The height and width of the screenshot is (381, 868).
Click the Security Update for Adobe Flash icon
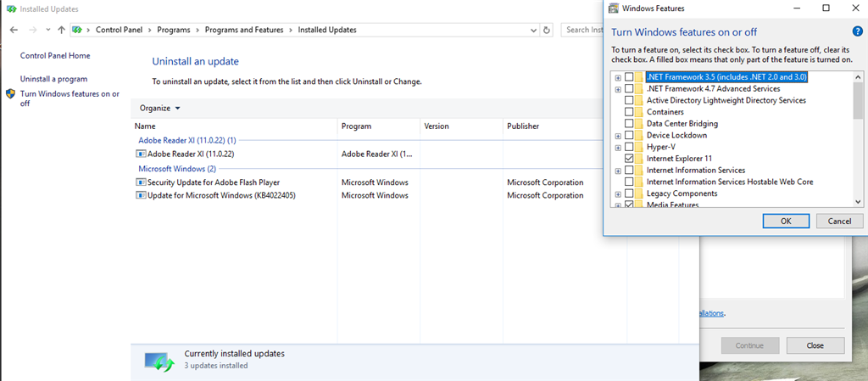pos(141,182)
